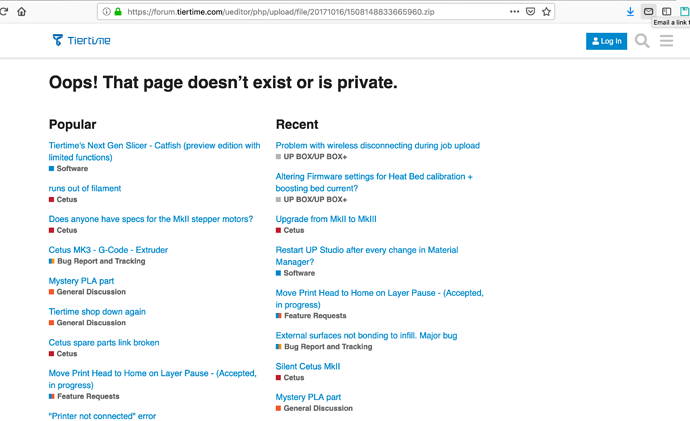Select Cetus category under Silent Cetus MkII

[x=290, y=377]
